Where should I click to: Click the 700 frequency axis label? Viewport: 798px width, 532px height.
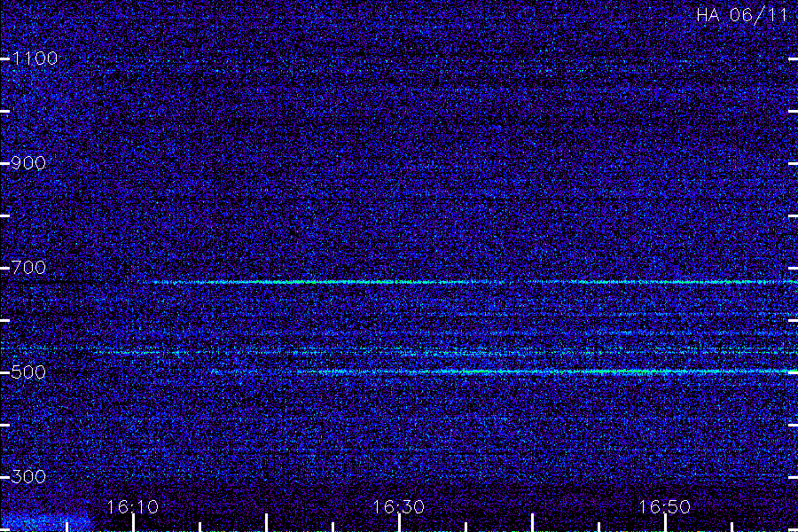pos(28,267)
